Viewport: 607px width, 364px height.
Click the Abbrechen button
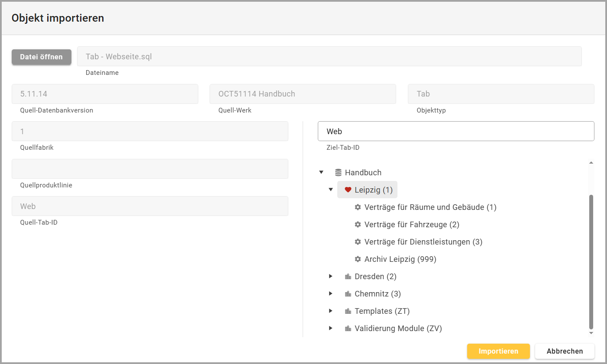[564, 351]
